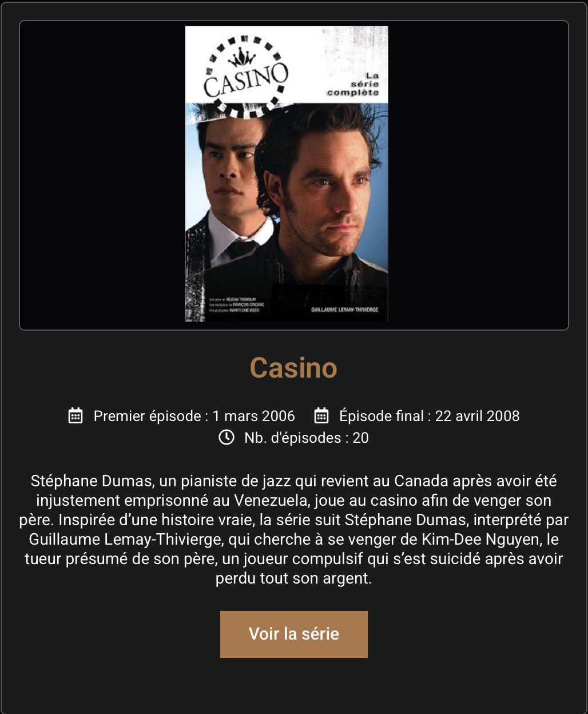Select the final date 22 avril 2008
The image size is (588, 714).
point(478,416)
